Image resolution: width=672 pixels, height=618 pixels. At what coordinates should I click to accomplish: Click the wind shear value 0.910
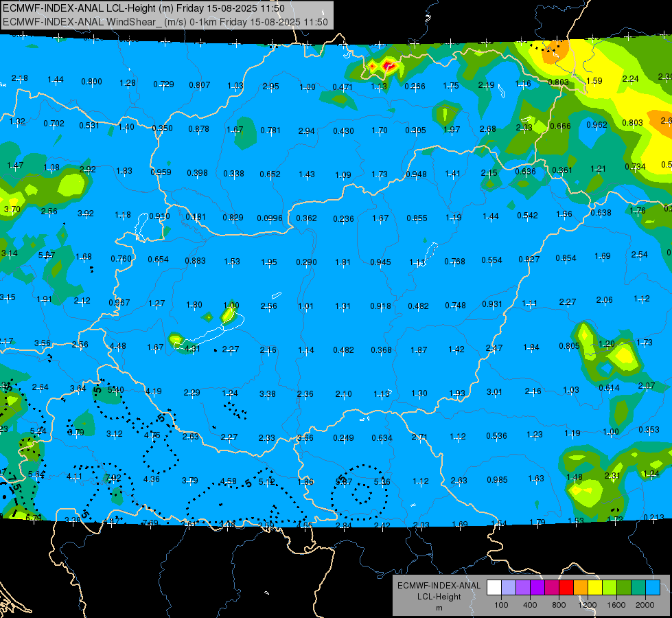[159, 216]
